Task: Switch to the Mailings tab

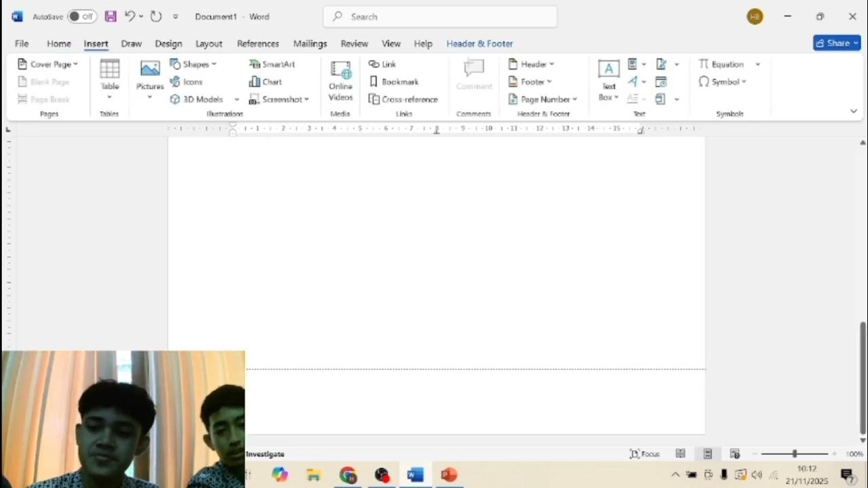Action: [310, 43]
